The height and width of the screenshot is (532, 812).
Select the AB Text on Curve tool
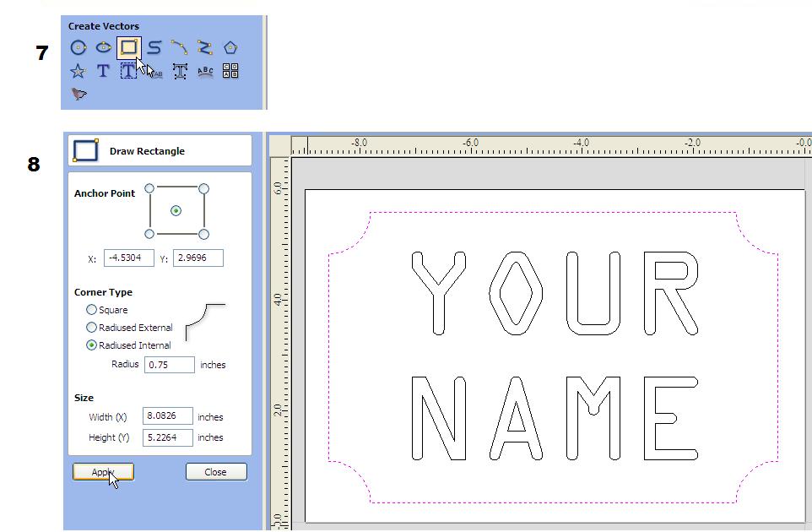click(x=155, y=72)
